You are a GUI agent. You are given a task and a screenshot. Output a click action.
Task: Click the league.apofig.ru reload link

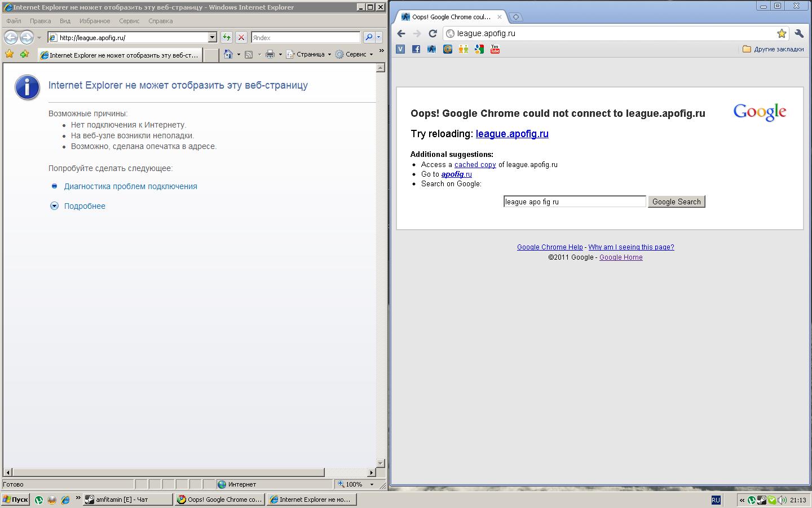click(x=512, y=134)
